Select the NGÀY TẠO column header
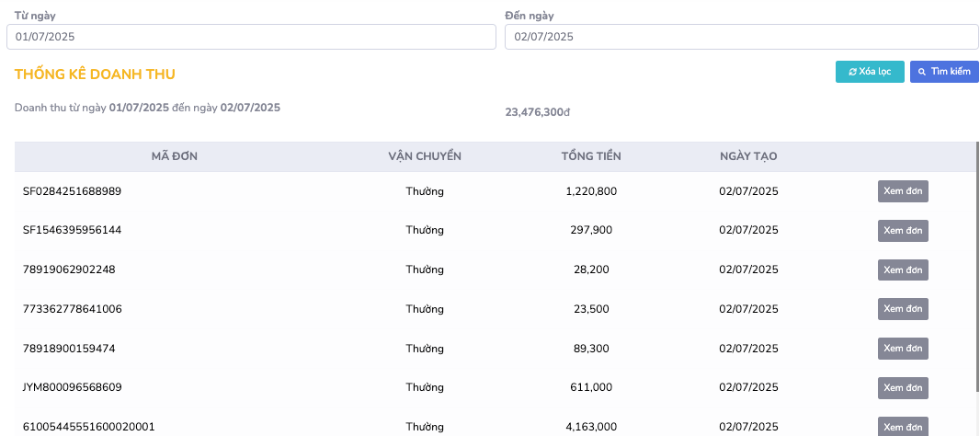This screenshot has height=436, width=980. tap(748, 156)
